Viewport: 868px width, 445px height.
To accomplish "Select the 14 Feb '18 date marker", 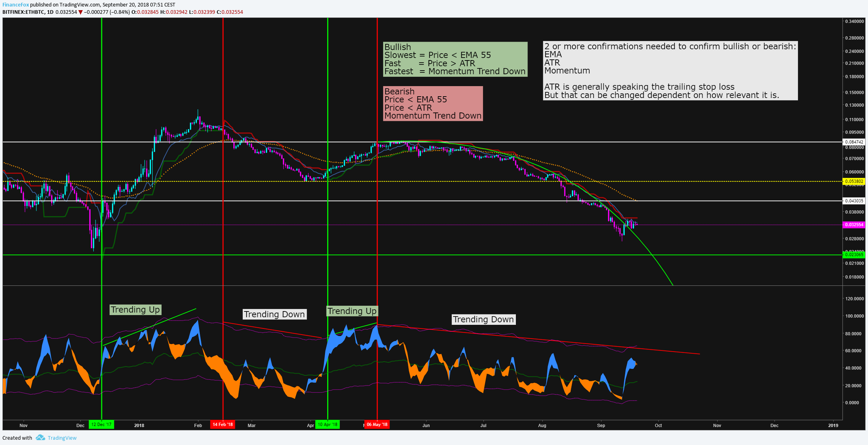I will [x=223, y=425].
